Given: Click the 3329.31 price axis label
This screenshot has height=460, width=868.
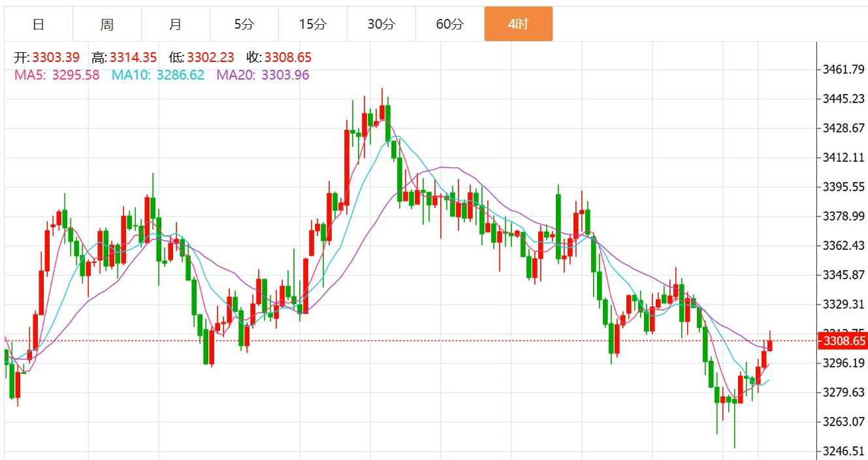Looking at the screenshot, I should (x=844, y=304).
